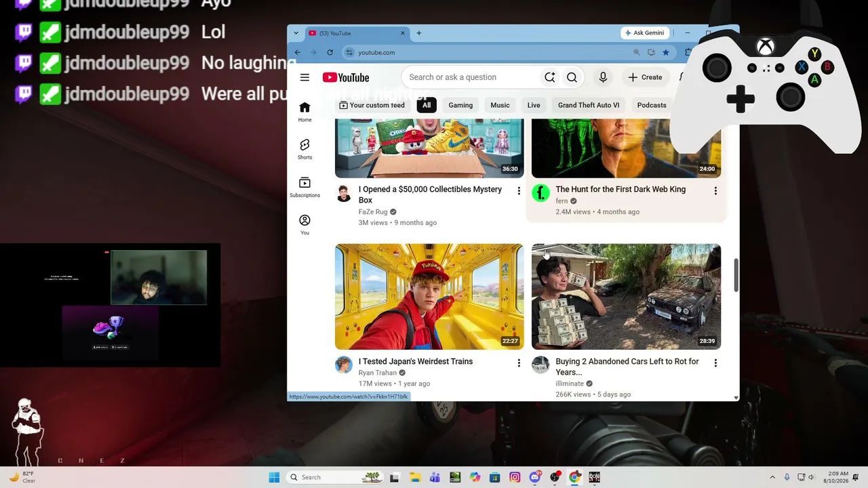Start voice search with the microphone
This screenshot has height=488, width=868.
click(603, 77)
